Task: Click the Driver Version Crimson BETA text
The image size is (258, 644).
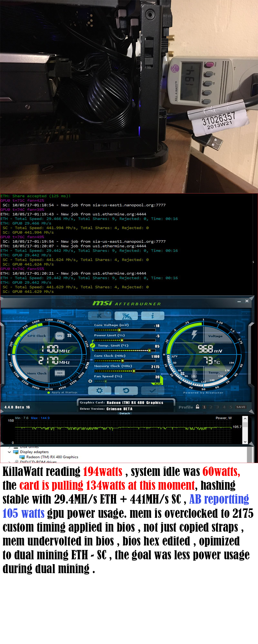Action: (x=106, y=409)
